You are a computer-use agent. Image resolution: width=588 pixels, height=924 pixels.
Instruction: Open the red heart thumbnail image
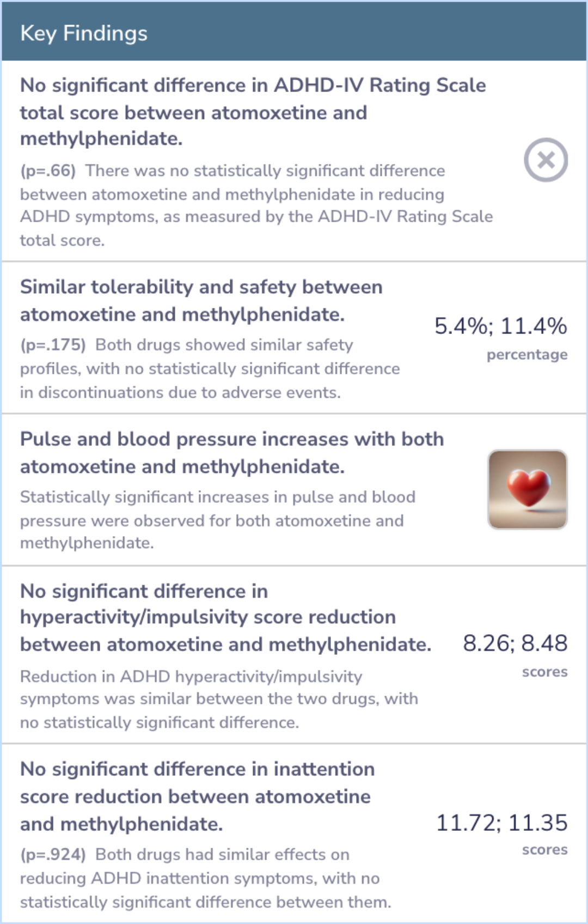coord(527,489)
